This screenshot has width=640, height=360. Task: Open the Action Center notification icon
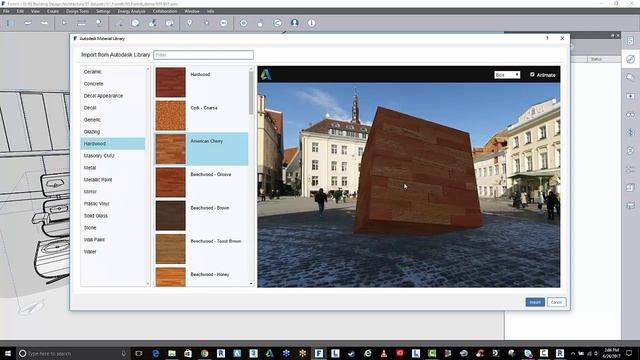click(x=629, y=353)
